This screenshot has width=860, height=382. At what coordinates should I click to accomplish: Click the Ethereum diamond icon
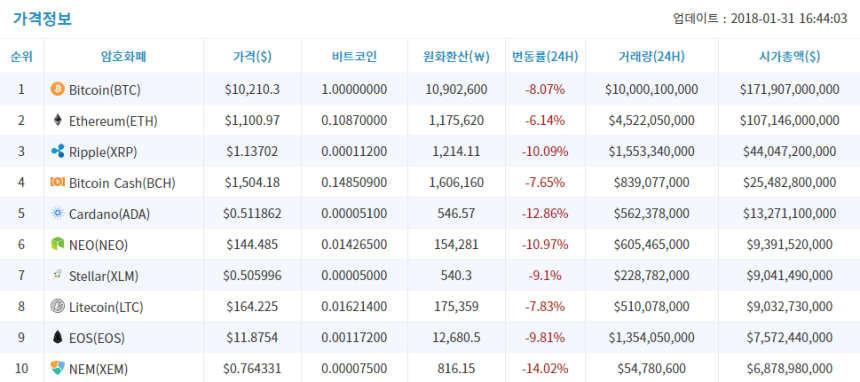click(58, 120)
